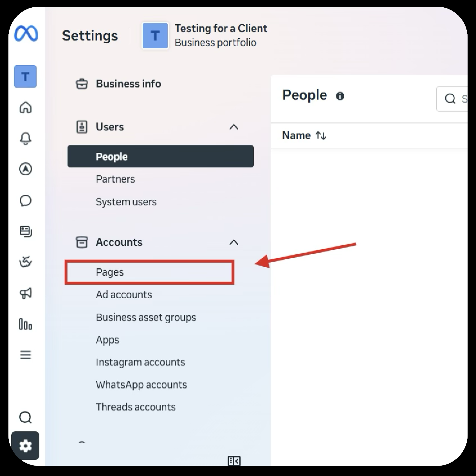Viewport: 476px width, 476px height.
Task: Open Inbox speech bubble icon
Action: [x=26, y=201]
